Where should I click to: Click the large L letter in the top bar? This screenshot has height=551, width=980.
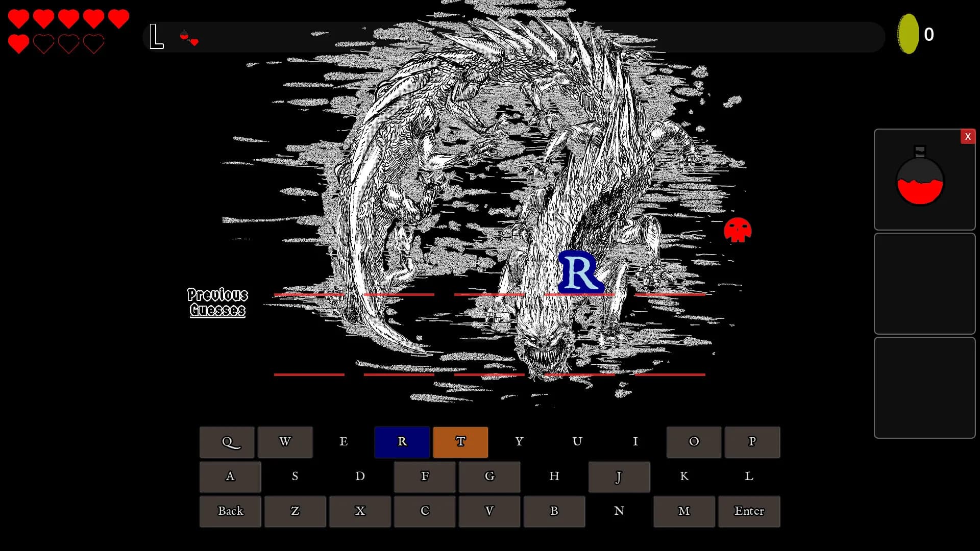156,37
